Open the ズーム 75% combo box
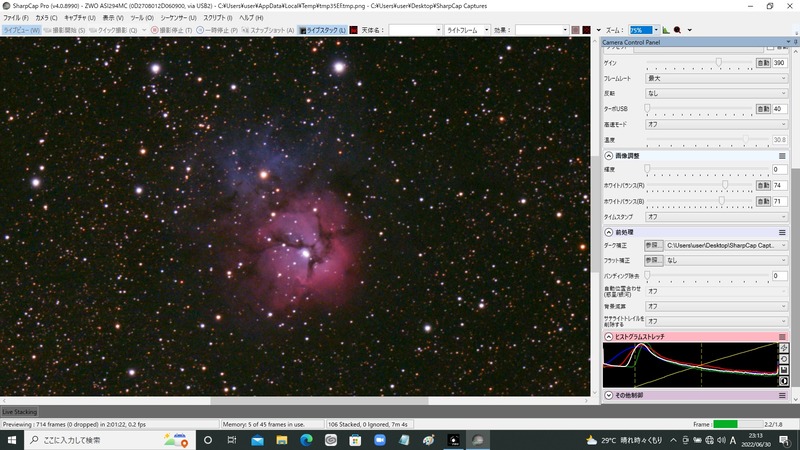The image size is (800, 450). (x=643, y=30)
